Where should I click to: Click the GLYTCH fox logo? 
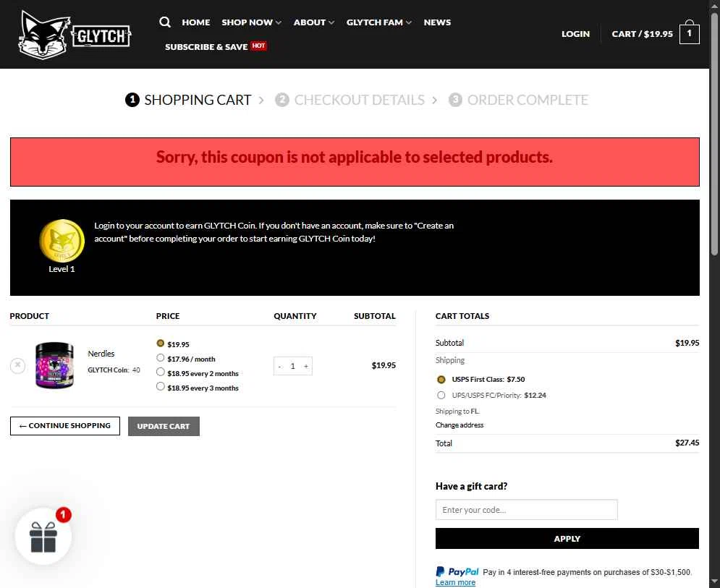(x=75, y=35)
